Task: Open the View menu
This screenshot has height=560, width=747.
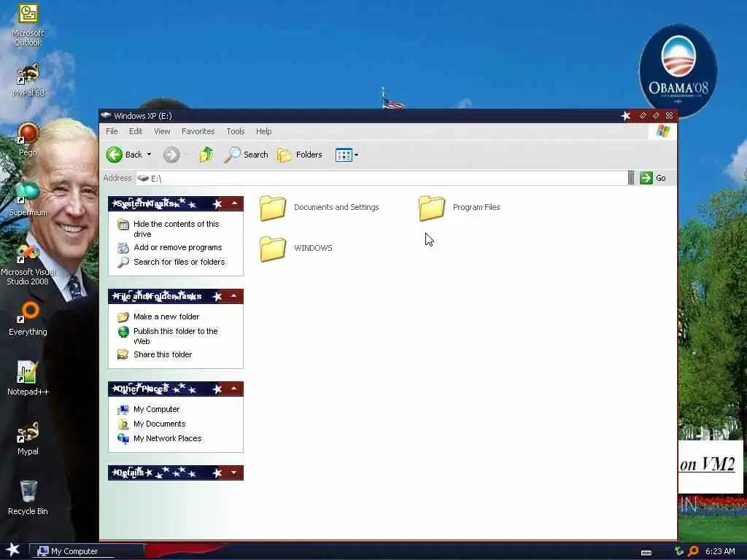Action: 162,131
